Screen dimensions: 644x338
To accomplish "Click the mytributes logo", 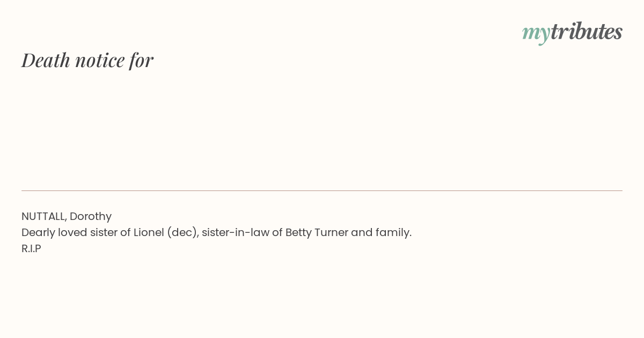I will [572, 32].
